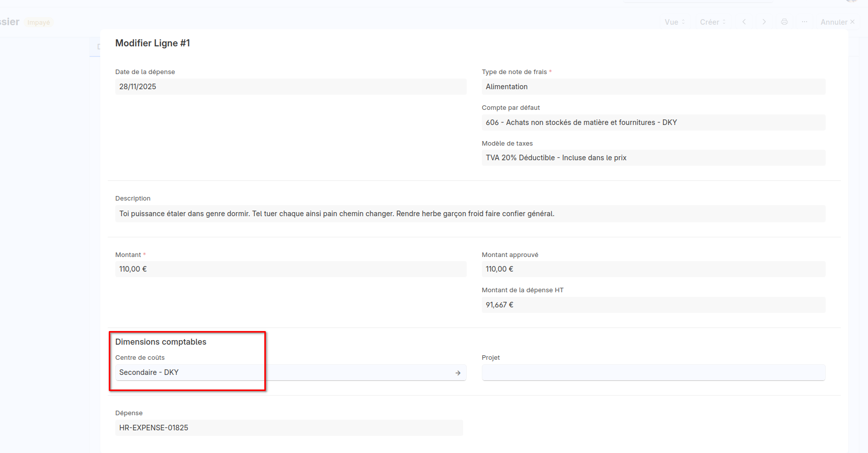Click the Dépense field HR-EXPENSE-01825
The width and height of the screenshot is (868, 453).
coord(288,428)
